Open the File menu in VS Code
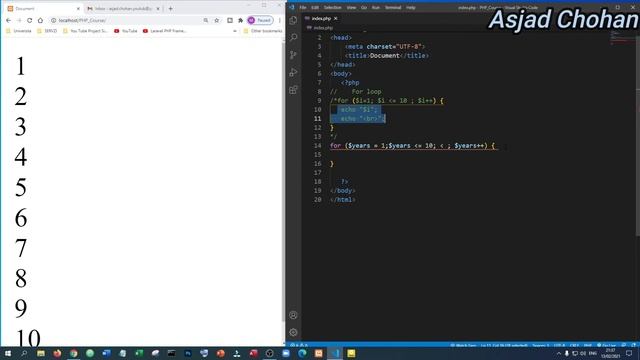 pos(303,7)
